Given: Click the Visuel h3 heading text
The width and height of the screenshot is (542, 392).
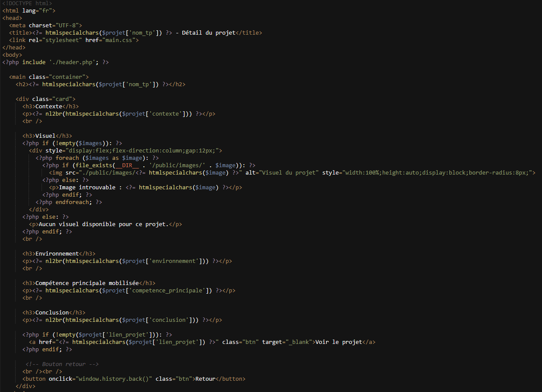Looking at the screenshot, I should click(x=45, y=136).
